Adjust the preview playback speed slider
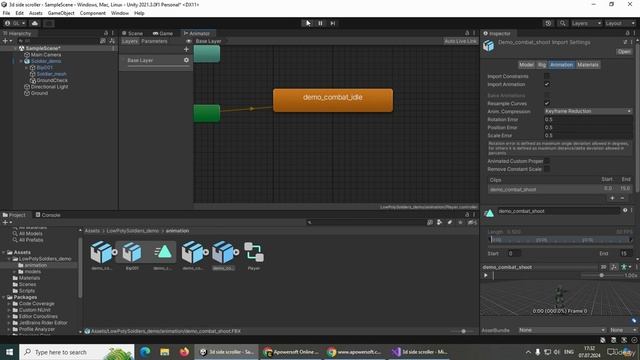 coord(602,276)
